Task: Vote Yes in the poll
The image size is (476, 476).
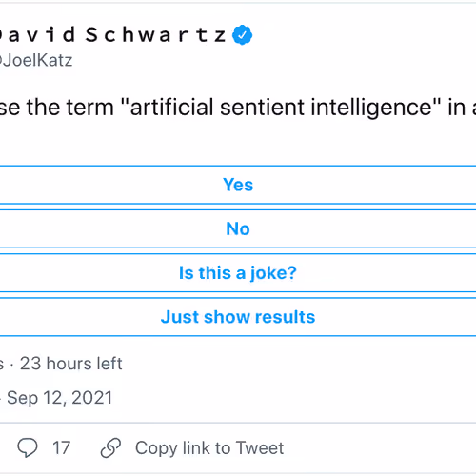Action: 238,185
